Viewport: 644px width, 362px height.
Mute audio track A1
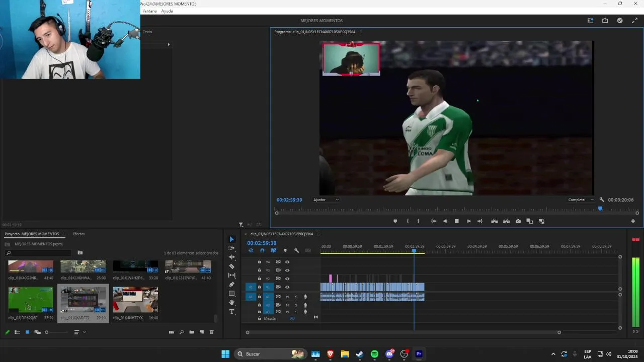[x=287, y=297]
